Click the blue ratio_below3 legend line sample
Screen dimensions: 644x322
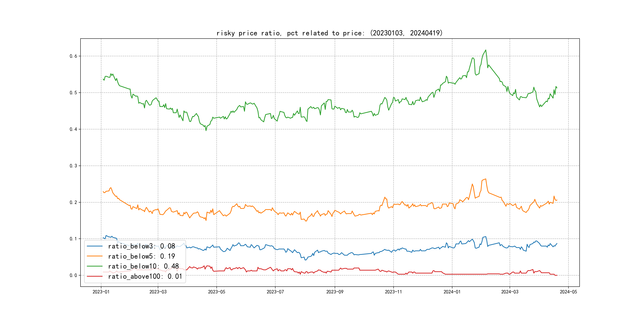tap(94, 246)
